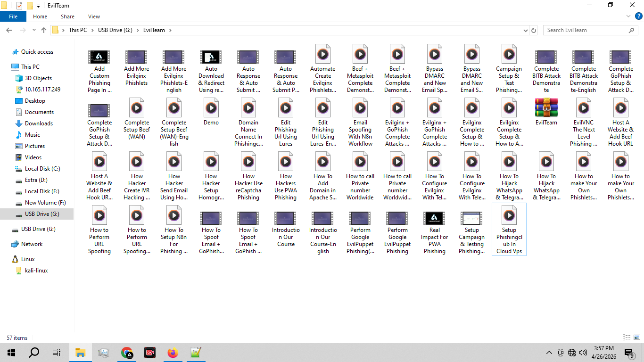
Task: Expand the ribbon with chevron
Action: click(x=628, y=16)
